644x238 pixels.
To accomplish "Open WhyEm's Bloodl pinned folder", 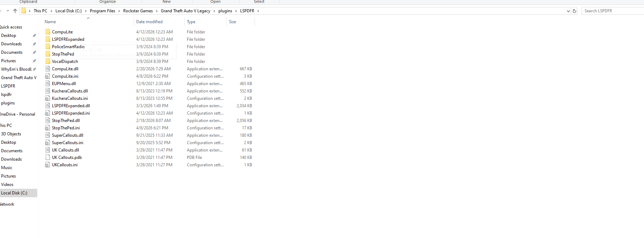I will coord(16,69).
